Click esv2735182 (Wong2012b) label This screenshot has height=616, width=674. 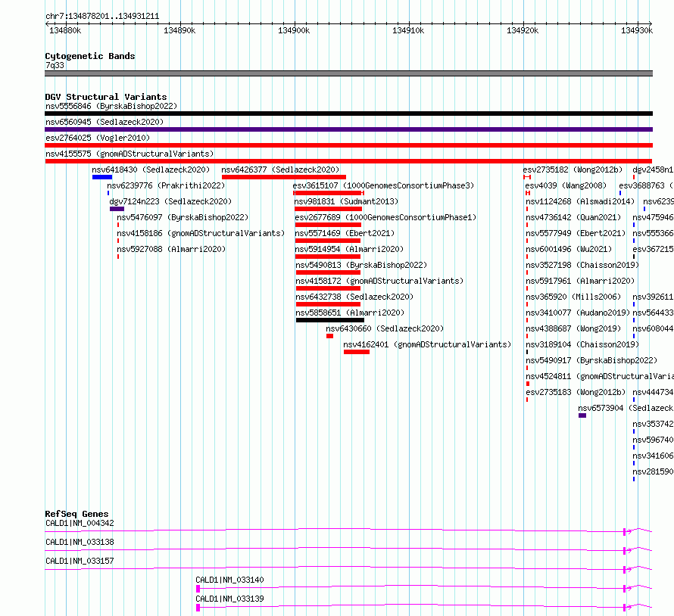point(573,170)
